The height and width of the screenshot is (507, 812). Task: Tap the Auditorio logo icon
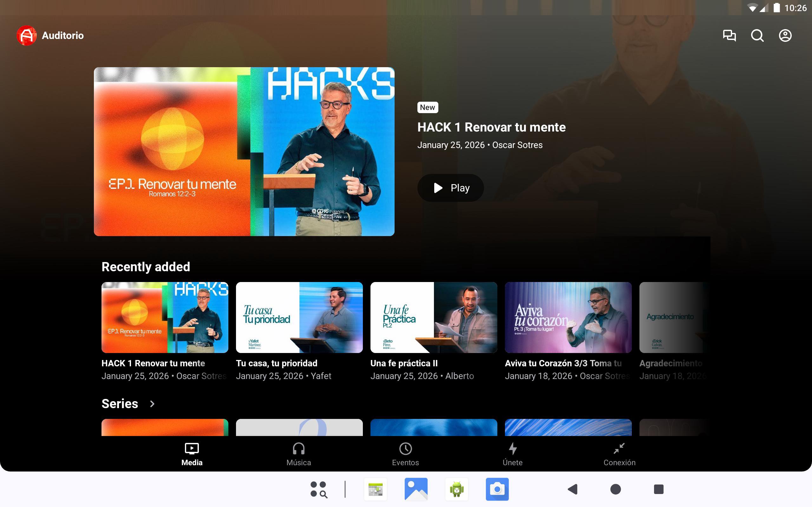point(27,35)
